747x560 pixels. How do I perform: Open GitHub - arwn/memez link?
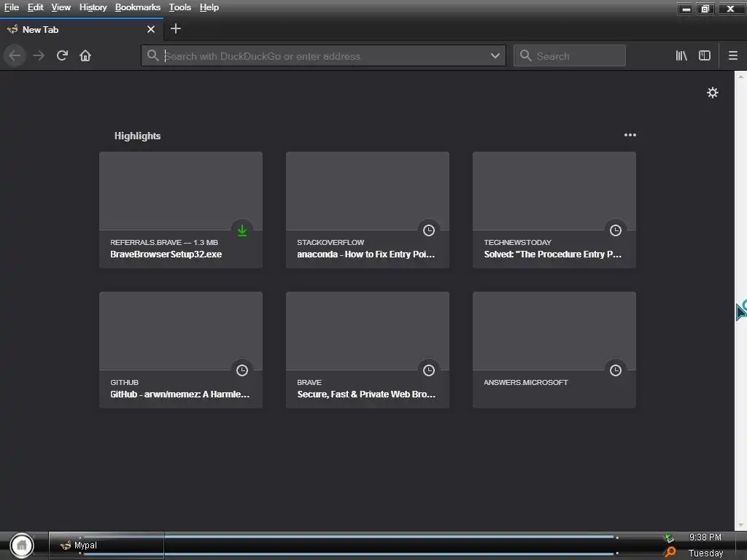(x=179, y=394)
